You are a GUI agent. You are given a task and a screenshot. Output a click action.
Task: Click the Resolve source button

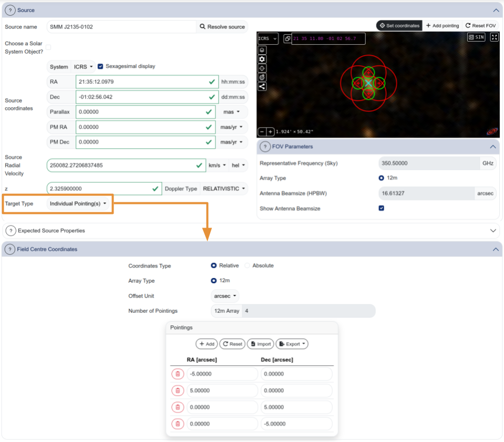click(222, 27)
